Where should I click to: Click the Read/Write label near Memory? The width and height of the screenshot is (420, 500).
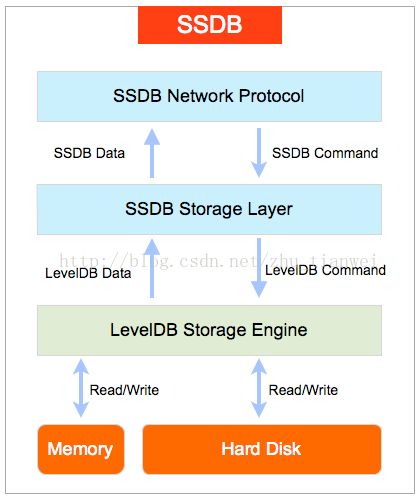pyautogui.click(x=124, y=390)
